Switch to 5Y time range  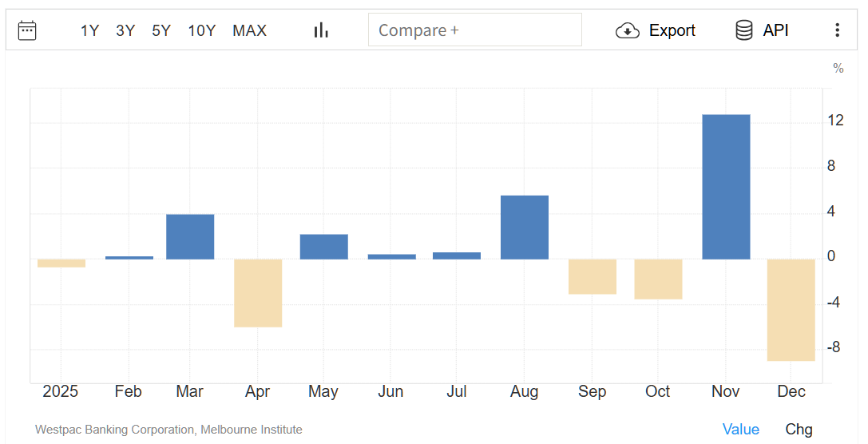161,30
